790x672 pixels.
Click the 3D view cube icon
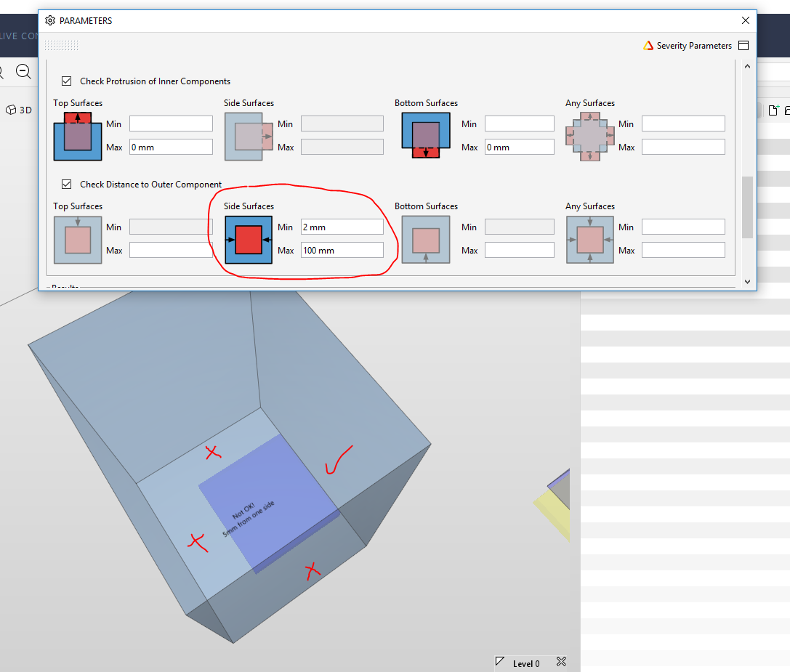pyautogui.click(x=11, y=110)
